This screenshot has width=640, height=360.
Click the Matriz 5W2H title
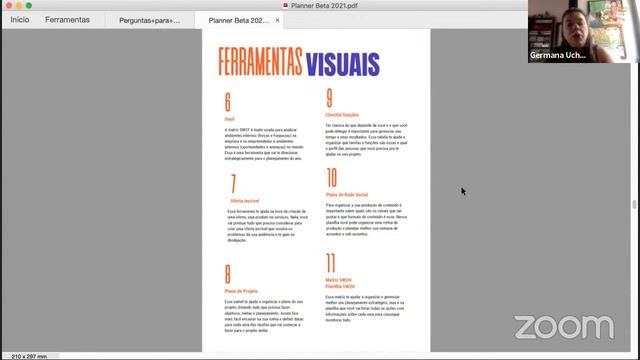point(338,280)
